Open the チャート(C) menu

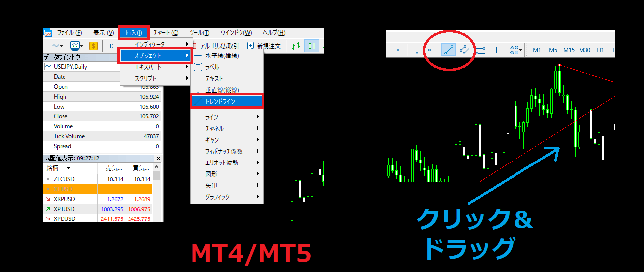pyautogui.click(x=165, y=33)
